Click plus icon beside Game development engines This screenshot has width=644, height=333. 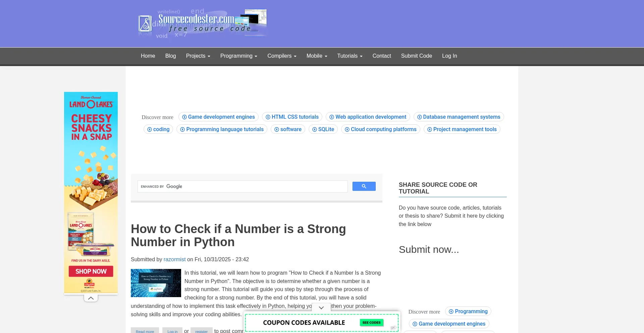click(x=184, y=117)
